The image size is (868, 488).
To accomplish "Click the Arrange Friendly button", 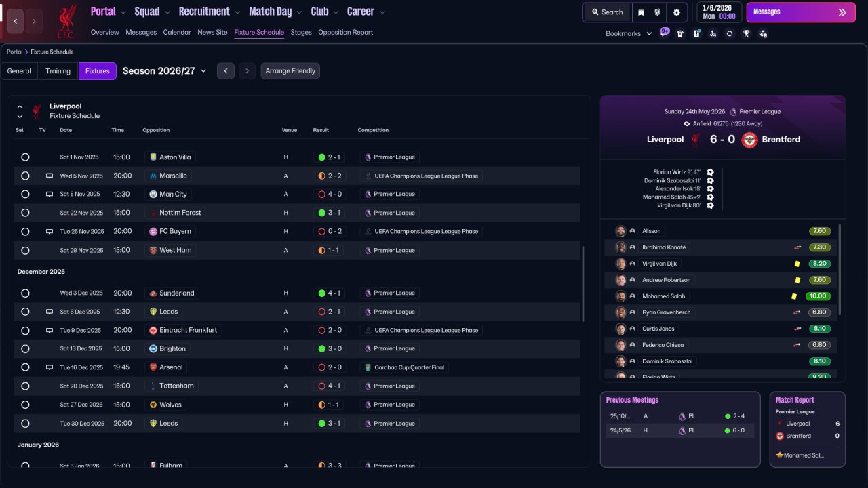I will click(x=290, y=71).
